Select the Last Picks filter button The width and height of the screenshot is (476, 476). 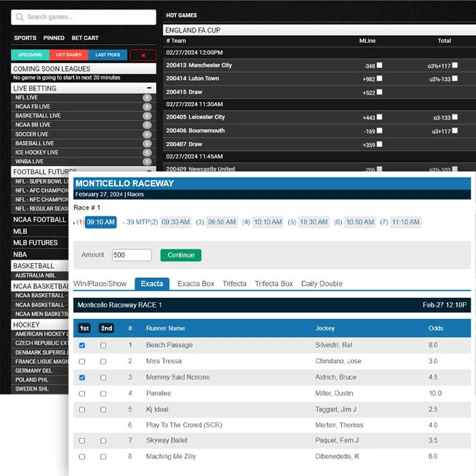click(x=107, y=55)
